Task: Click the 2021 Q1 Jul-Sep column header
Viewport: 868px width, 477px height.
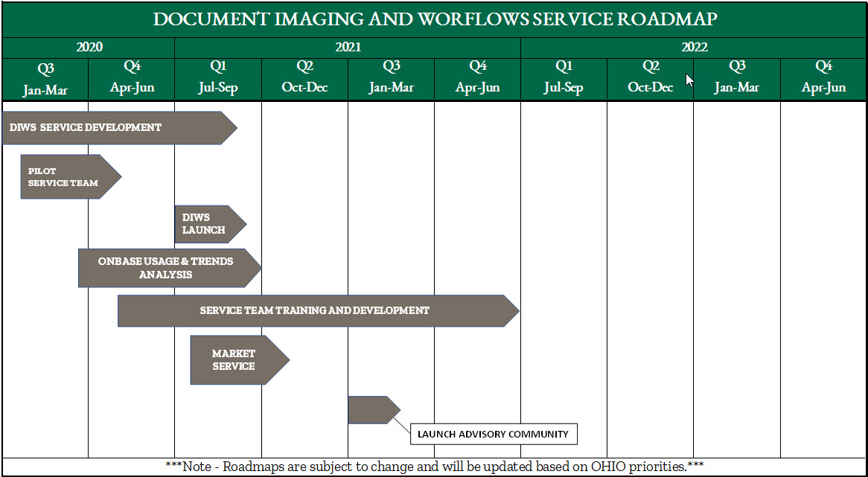Action: point(218,77)
